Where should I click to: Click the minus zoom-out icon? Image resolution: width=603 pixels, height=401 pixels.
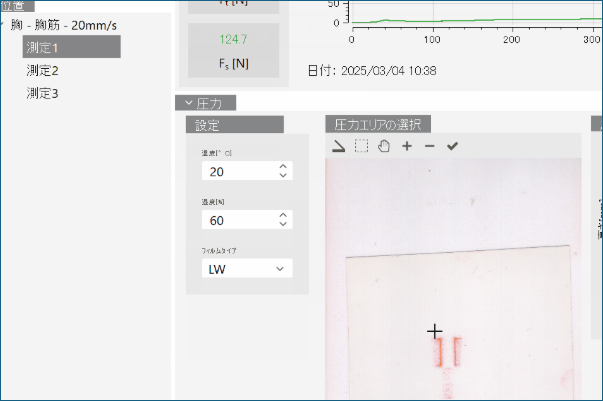tap(429, 146)
